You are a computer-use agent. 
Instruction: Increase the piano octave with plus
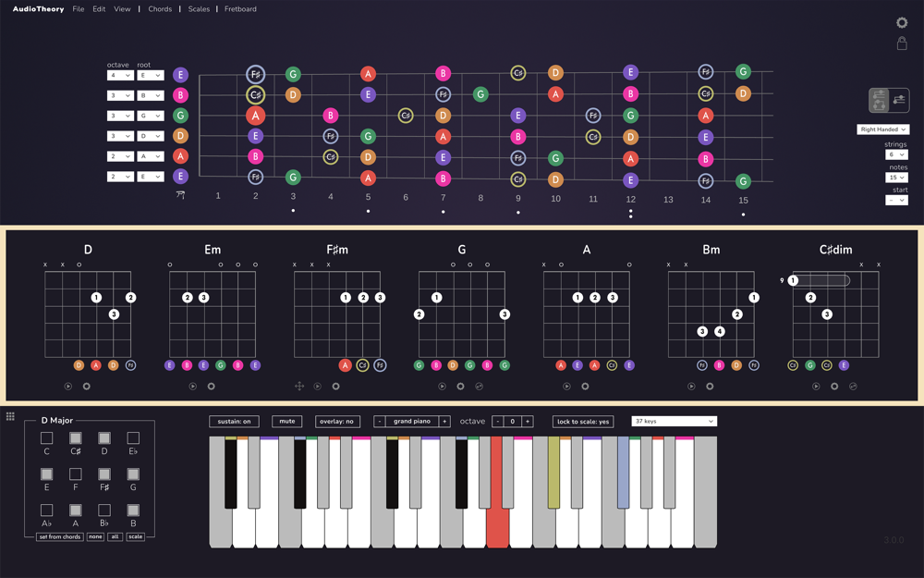(x=528, y=421)
